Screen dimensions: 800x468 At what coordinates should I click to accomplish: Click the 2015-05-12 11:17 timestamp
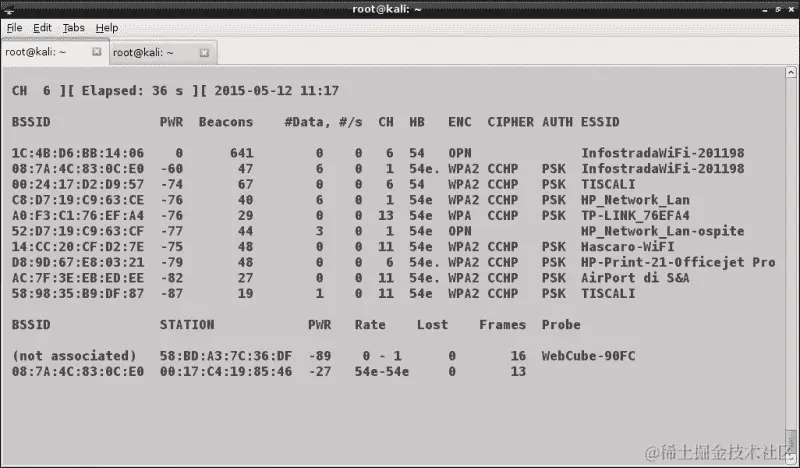pyautogui.click(x=277, y=91)
